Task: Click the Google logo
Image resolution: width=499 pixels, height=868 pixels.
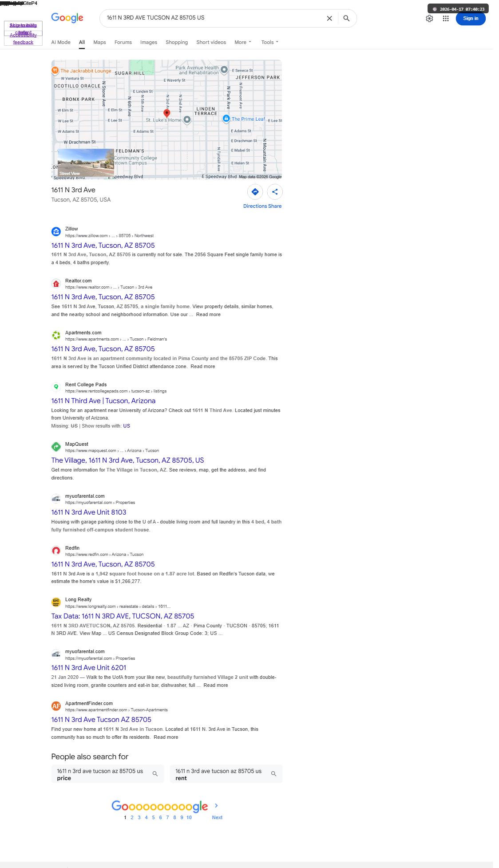Action: (x=67, y=18)
